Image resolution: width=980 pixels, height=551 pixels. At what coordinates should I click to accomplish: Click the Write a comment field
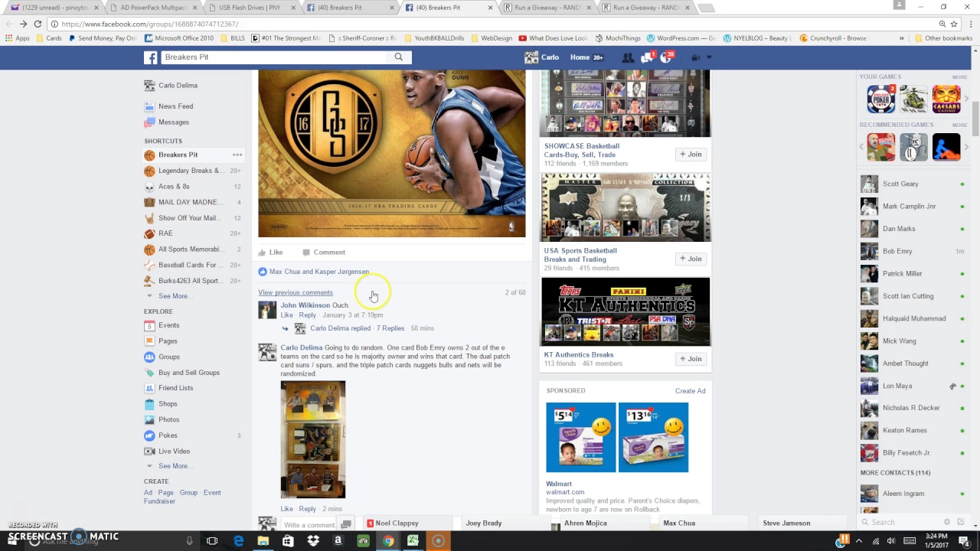[309, 524]
